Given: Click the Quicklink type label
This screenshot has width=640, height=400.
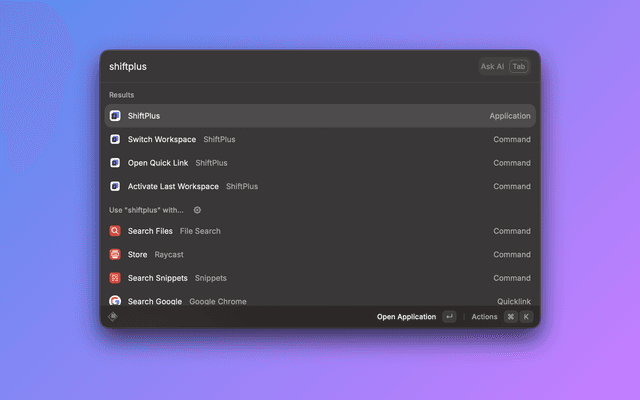Looking at the screenshot, I should tap(514, 301).
